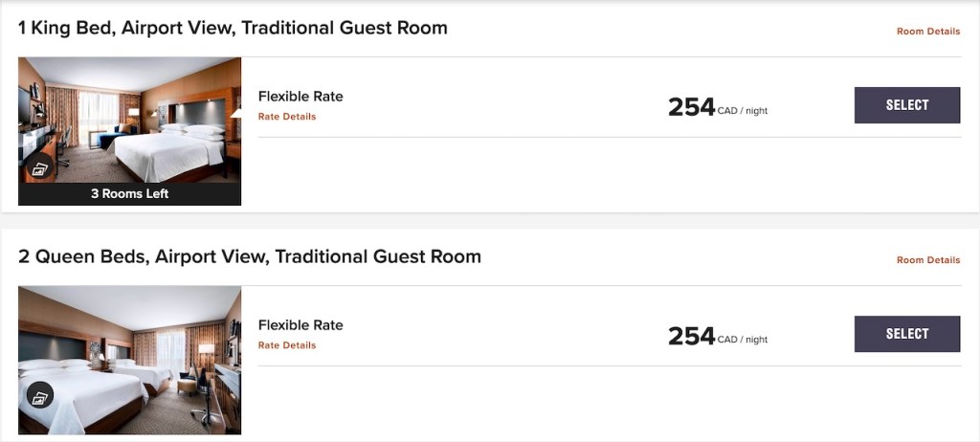Click the King room Flexible Rate label
The width and height of the screenshot is (980, 442).
click(x=301, y=96)
